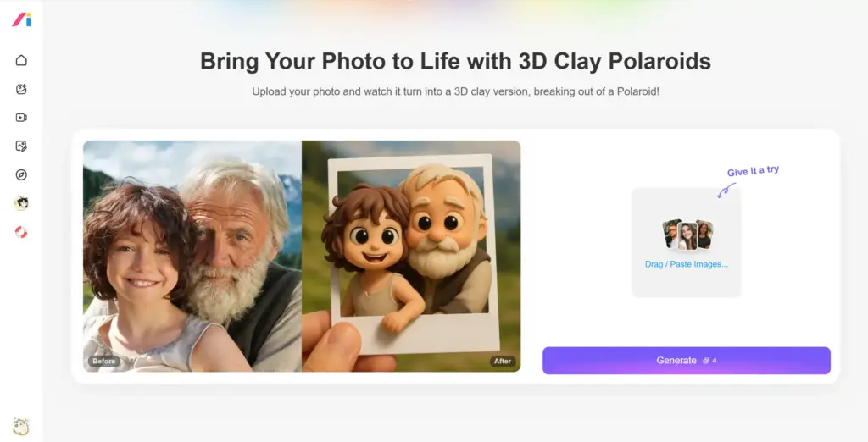Open Explore via the compass icon
Screen dimensions: 868x442
tap(21, 174)
